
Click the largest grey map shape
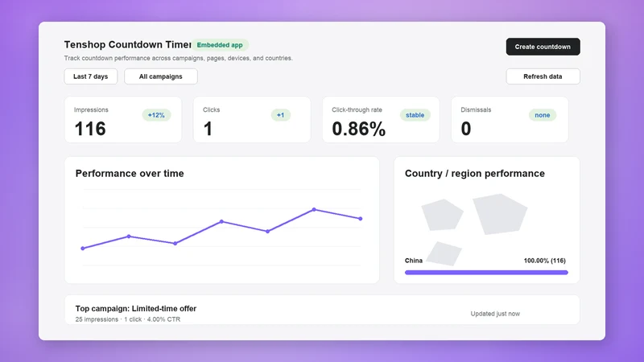500,214
